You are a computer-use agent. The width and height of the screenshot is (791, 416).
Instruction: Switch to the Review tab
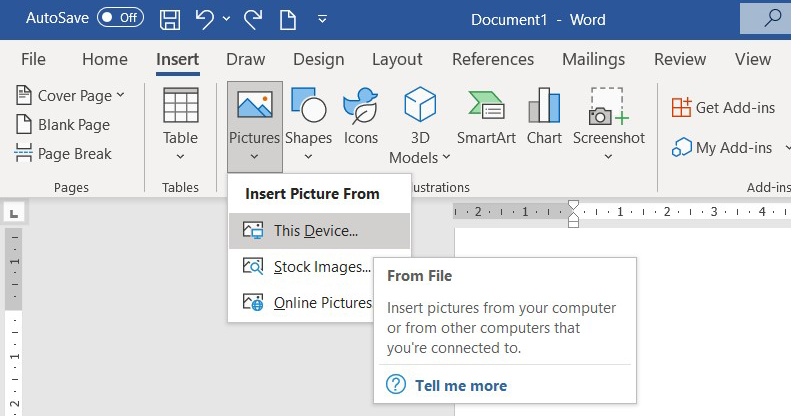click(x=680, y=60)
